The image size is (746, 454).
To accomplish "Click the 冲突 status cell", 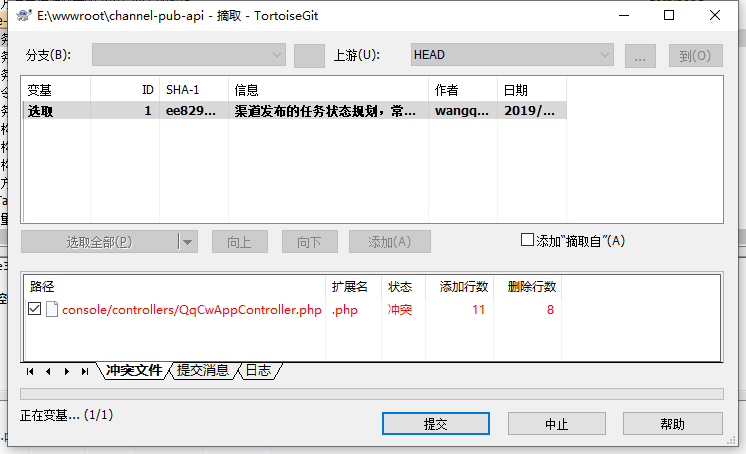I will coord(400,309).
